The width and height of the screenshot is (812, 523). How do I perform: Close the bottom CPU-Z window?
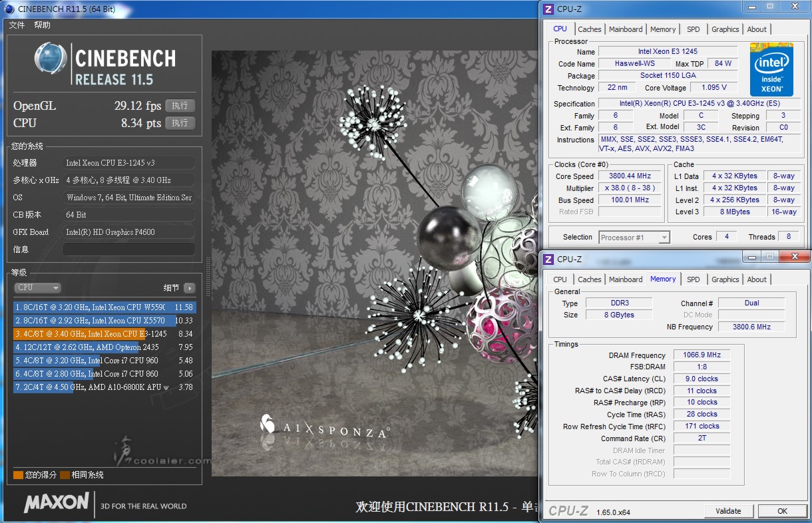[793, 256]
